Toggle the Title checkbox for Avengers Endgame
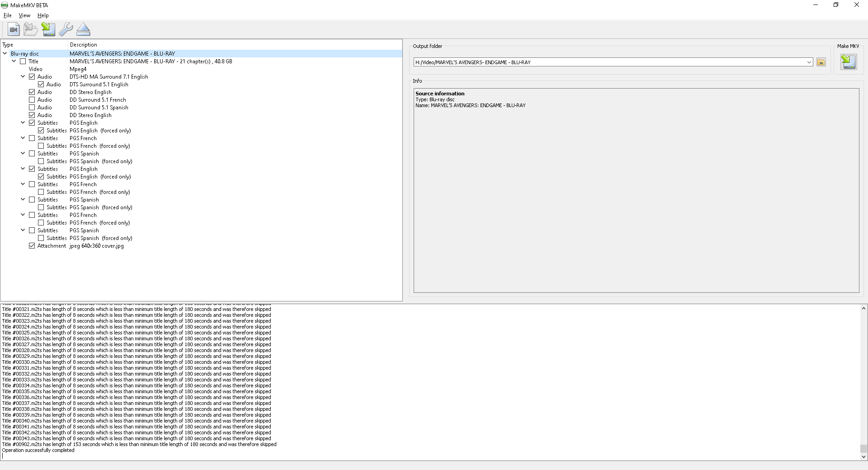Screen dimensions: 868x470 23,61
